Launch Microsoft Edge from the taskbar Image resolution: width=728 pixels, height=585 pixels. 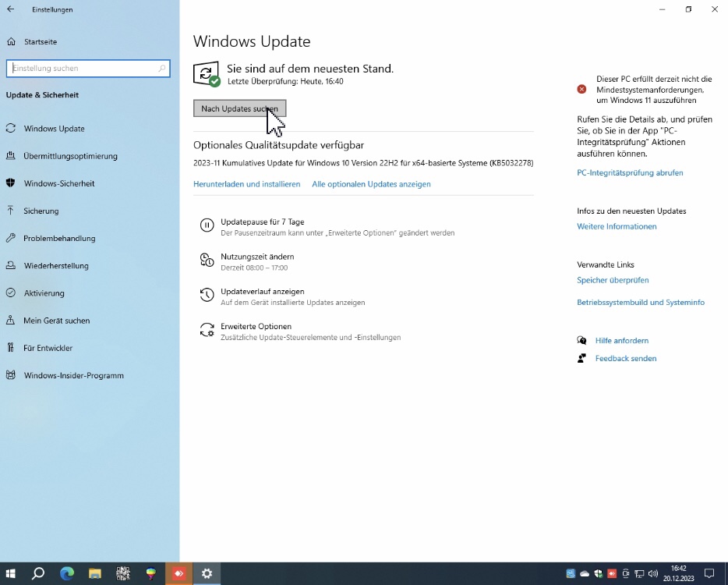tap(67, 574)
